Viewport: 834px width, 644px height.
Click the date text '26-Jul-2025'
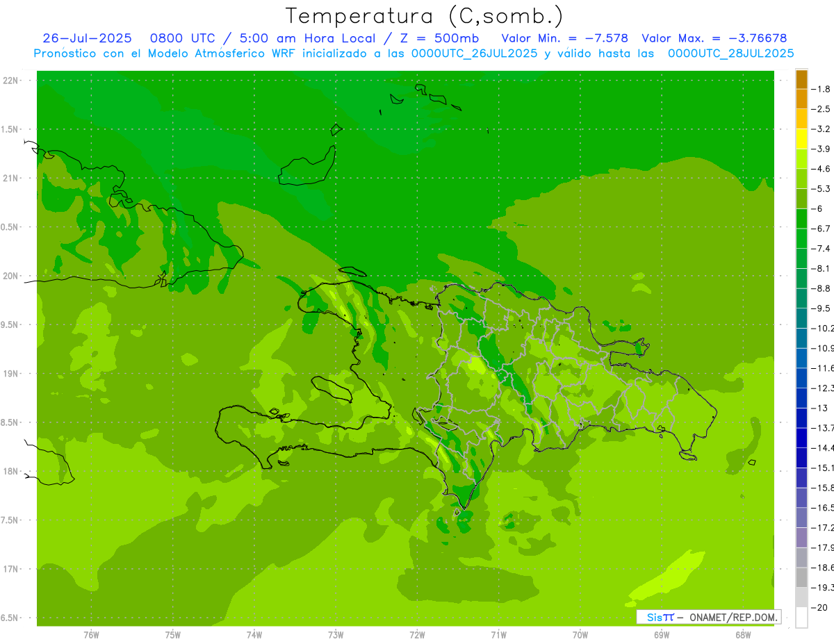pyautogui.click(x=87, y=38)
